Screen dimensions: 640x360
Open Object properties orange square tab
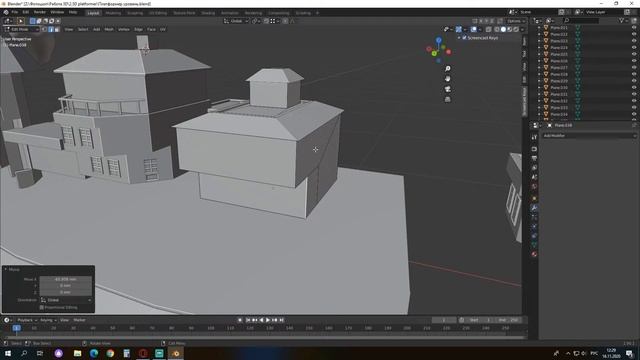pos(534,198)
